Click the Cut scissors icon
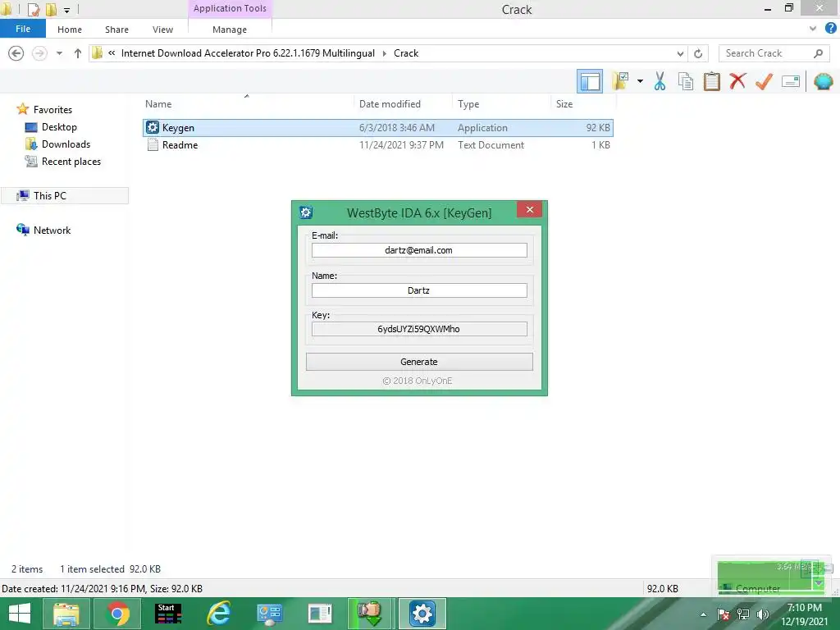 (660, 81)
